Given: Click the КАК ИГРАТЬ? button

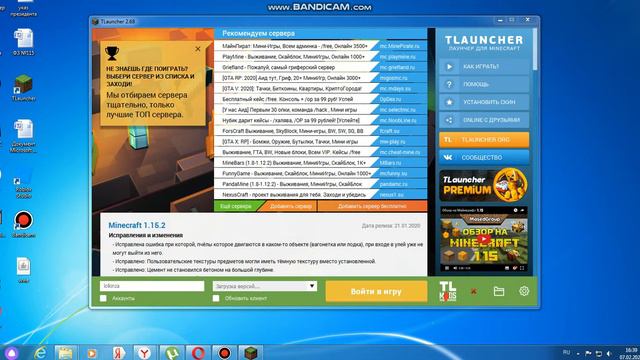Looking at the screenshot, I should (x=484, y=67).
